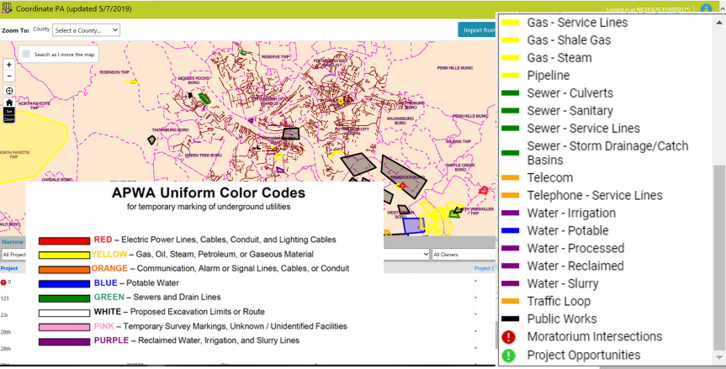Click the Import from button
This screenshot has width=726, height=369.
[x=477, y=30]
